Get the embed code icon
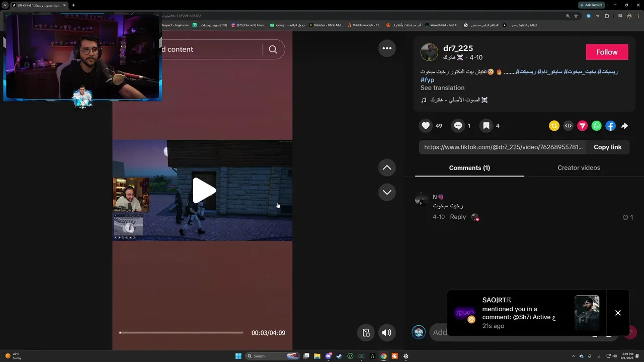Image resolution: width=644 pixels, height=362 pixels. [568, 126]
